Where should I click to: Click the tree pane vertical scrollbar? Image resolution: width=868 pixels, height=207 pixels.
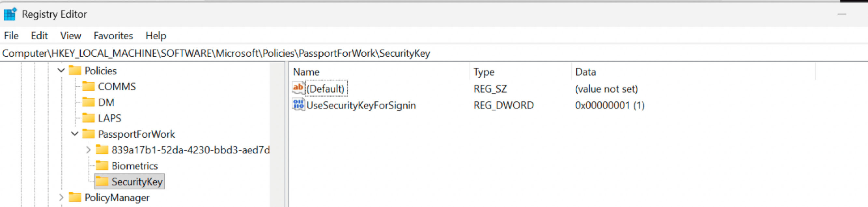pyautogui.click(x=278, y=135)
